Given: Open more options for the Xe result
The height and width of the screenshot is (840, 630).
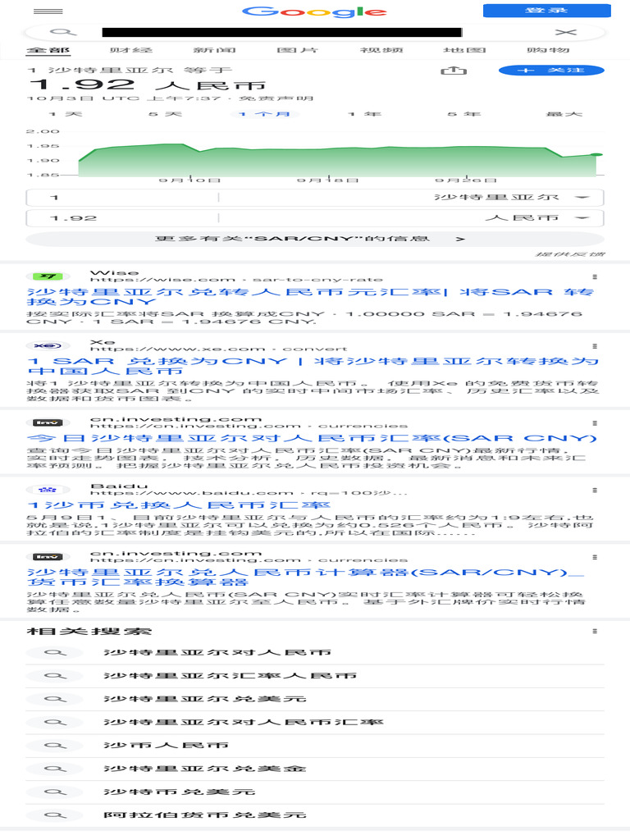Looking at the screenshot, I should click(595, 346).
